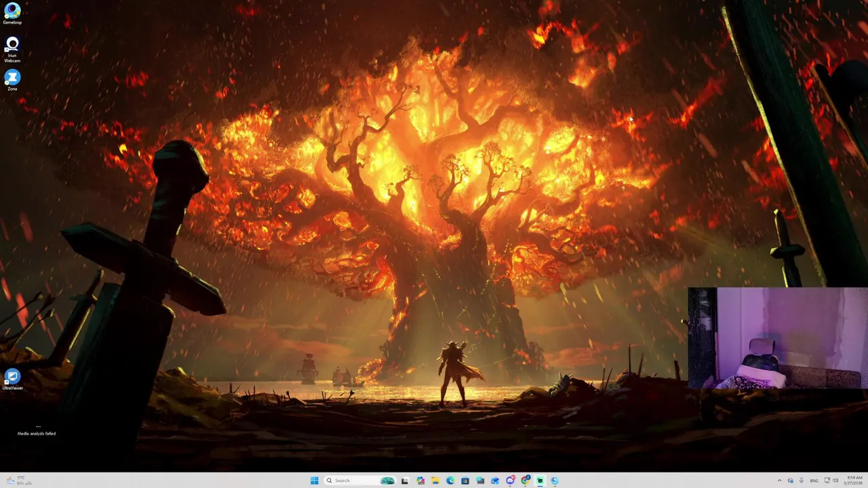Open the blue mail app on the taskbar
Viewport: 868px width, 488px height.
click(x=495, y=481)
